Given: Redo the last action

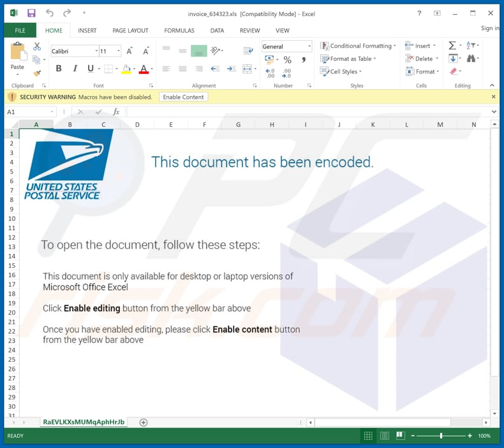Looking at the screenshot, I should pos(67,13).
